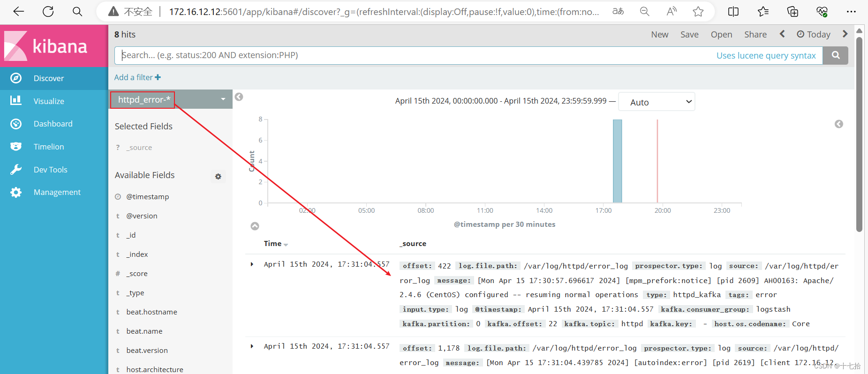Expand the first log row with offset 422

tap(252, 264)
